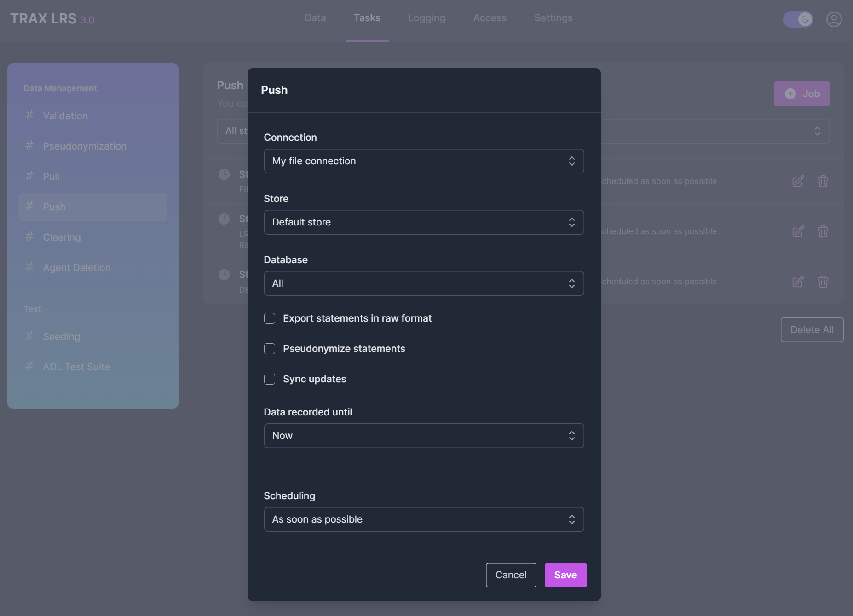Cancel the Push dialog
The image size is (853, 616).
point(511,575)
